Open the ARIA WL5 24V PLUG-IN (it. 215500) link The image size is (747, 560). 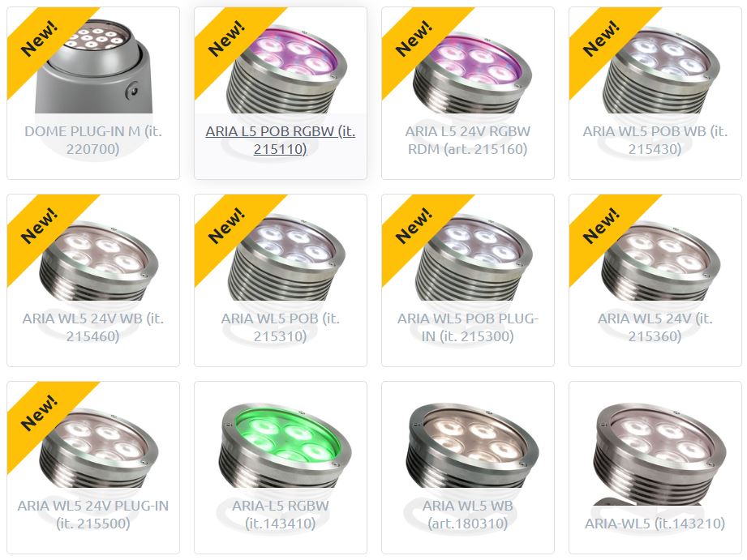point(93,515)
